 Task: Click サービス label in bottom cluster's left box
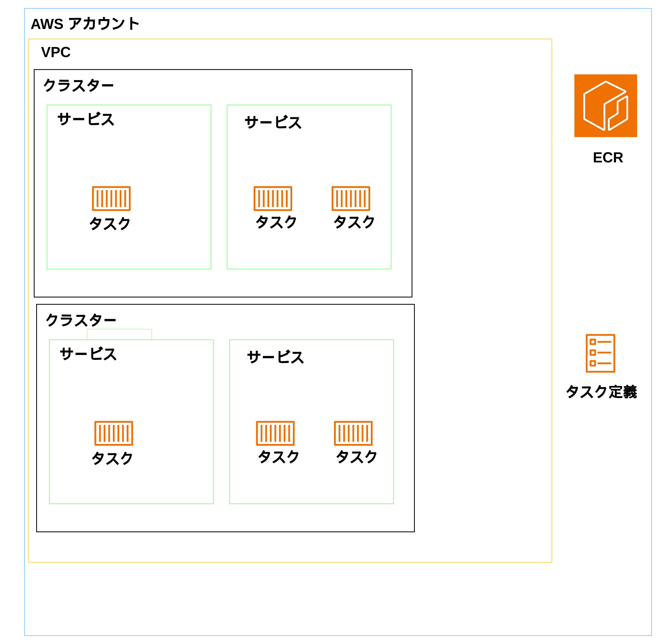point(88,354)
